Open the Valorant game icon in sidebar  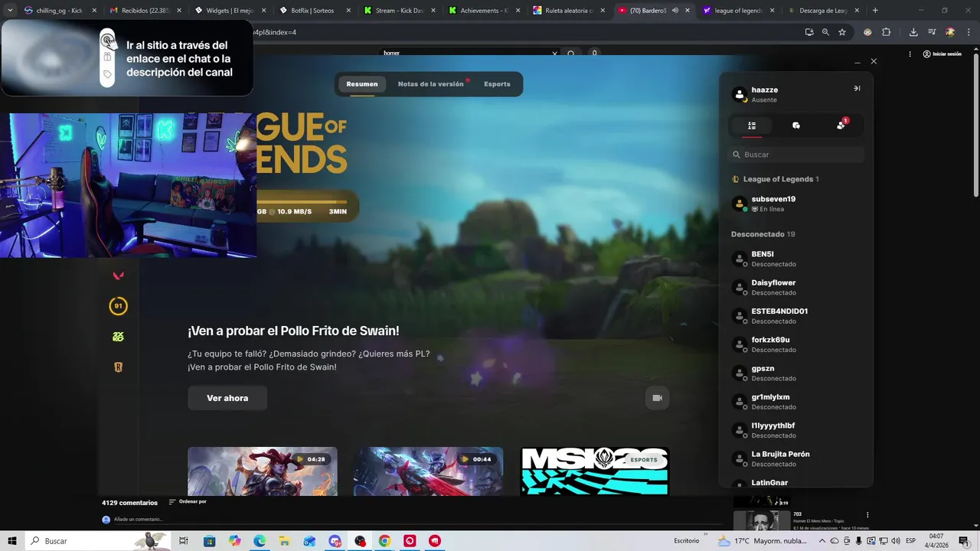(118, 275)
